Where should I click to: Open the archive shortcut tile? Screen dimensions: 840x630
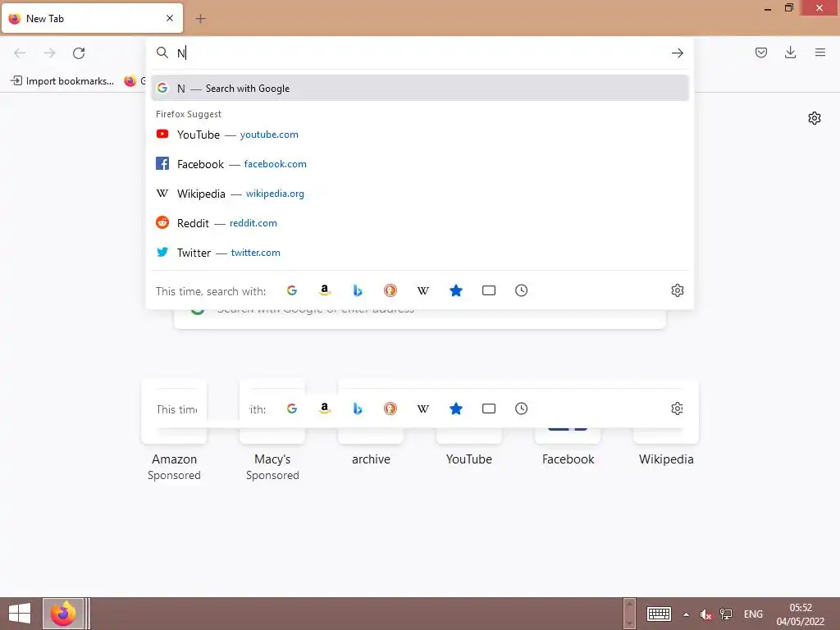[371, 423]
